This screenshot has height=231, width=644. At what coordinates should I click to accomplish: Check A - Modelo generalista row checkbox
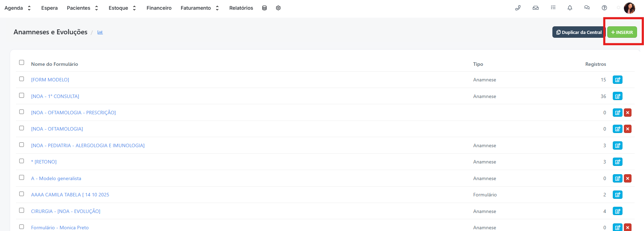coord(22,177)
